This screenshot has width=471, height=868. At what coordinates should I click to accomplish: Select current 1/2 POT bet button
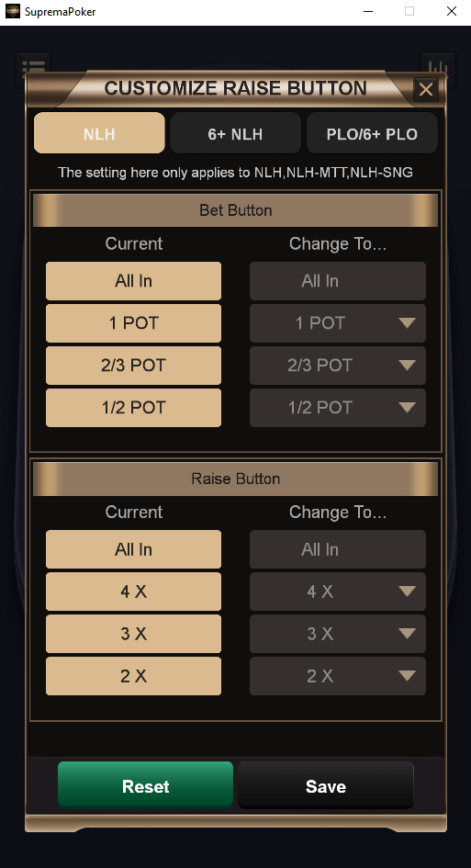[x=133, y=408]
